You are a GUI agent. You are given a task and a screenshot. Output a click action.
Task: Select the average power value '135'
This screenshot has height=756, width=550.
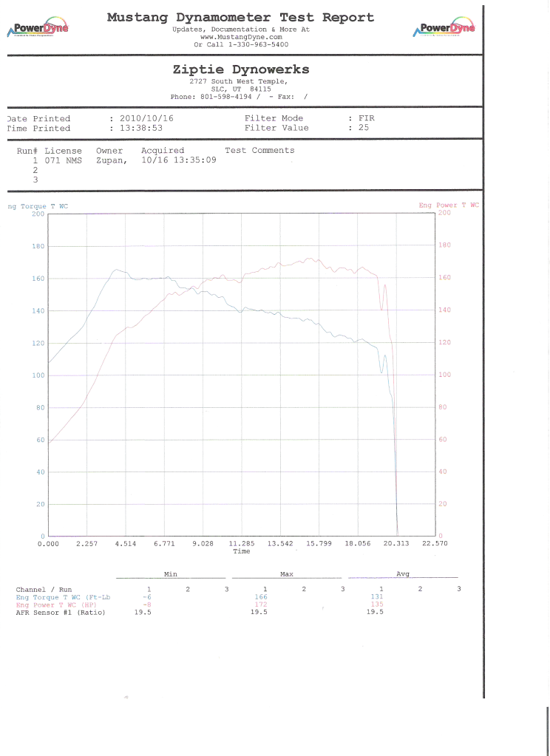tap(377, 604)
